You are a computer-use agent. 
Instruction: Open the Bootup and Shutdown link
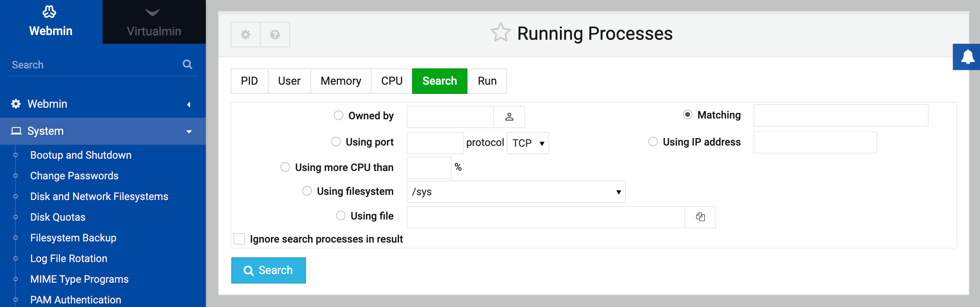coord(81,155)
